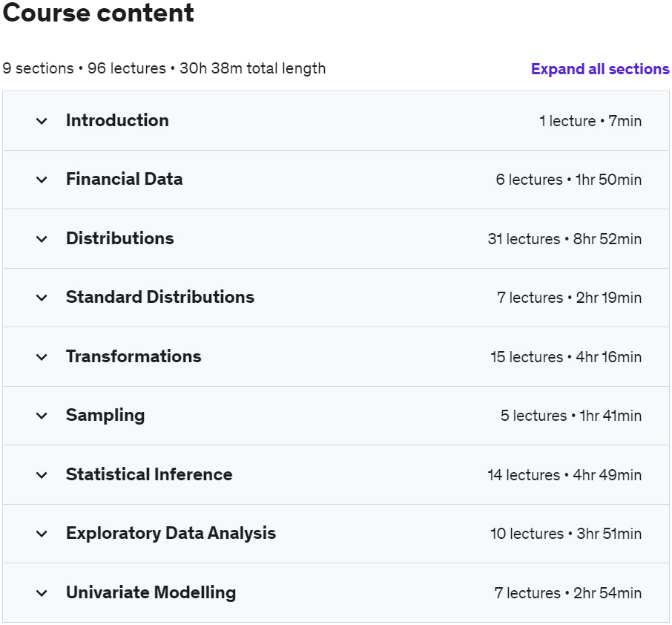Click the chevron icon beside Introduction
This screenshot has height=625, width=672.
[42, 121]
